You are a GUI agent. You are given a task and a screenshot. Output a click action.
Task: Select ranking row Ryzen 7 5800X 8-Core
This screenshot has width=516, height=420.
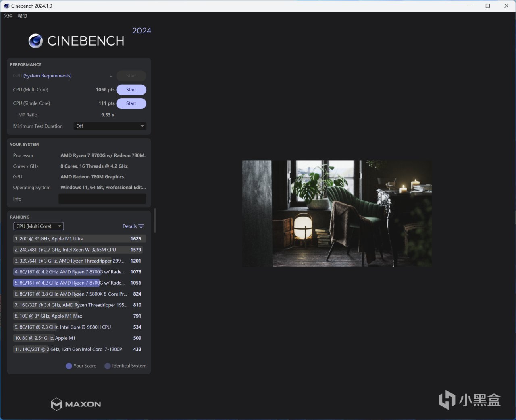pyautogui.click(x=79, y=294)
